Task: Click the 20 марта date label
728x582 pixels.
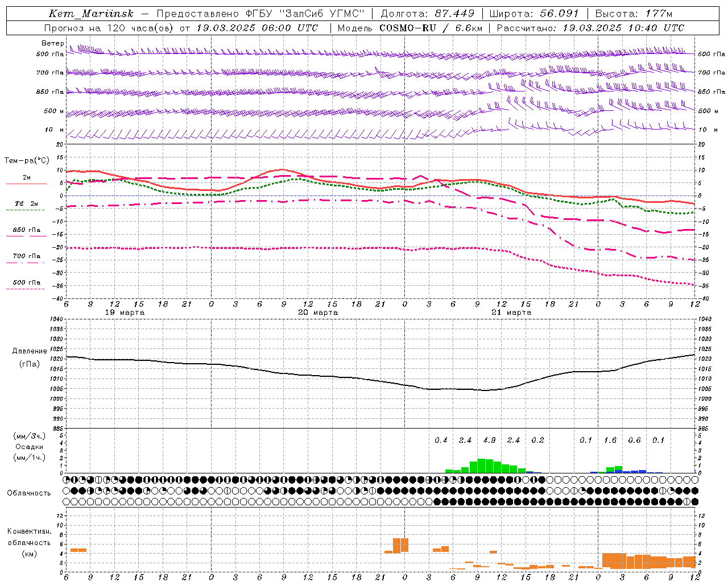Action: [318, 313]
